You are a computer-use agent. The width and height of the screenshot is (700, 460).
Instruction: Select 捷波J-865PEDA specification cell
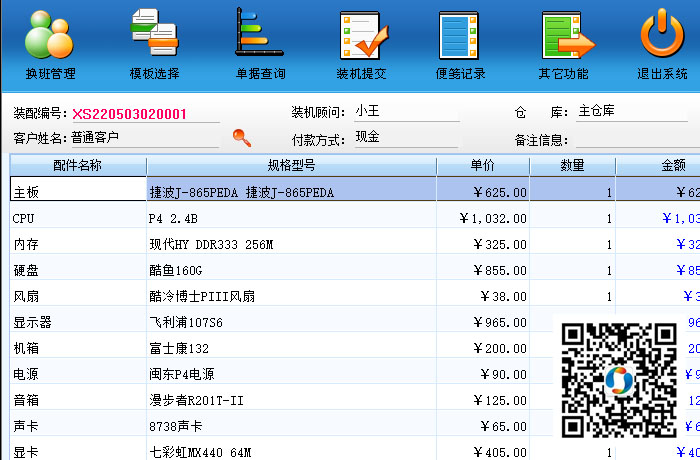point(292,189)
